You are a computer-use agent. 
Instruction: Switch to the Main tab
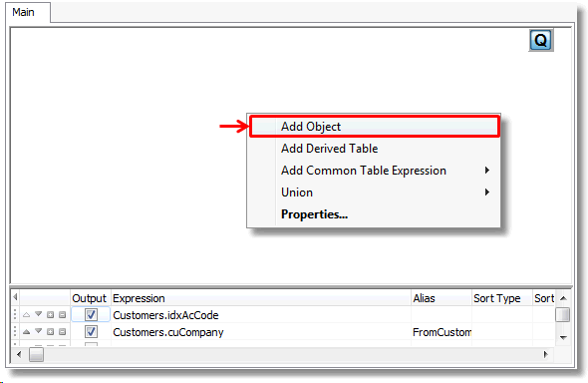coord(23,12)
